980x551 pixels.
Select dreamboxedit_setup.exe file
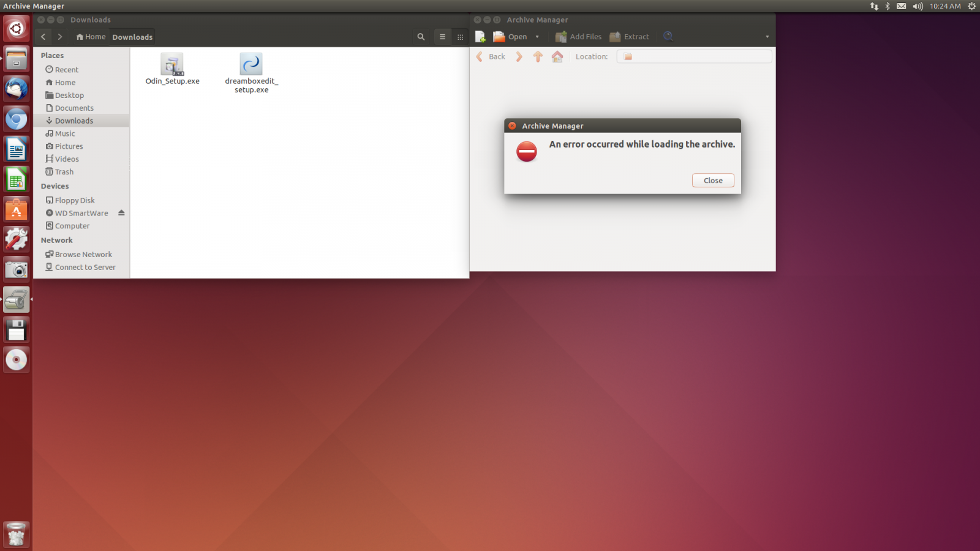point(251,73)
